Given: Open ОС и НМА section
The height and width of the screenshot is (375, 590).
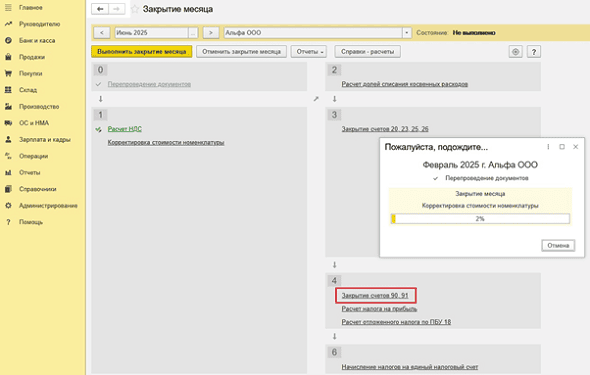Looking at the screenshot, I should point(34,123).
